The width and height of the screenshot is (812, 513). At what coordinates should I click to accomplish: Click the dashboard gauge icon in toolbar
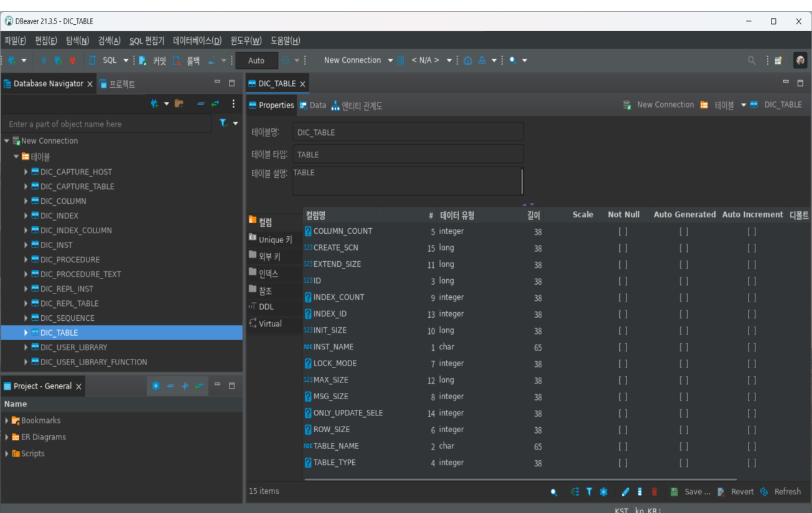pos(468,60)
